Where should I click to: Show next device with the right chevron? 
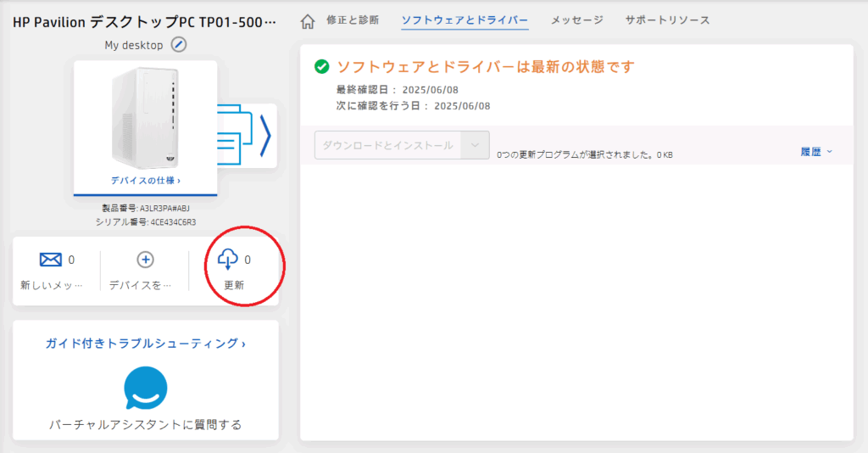(x=265, y=136)
